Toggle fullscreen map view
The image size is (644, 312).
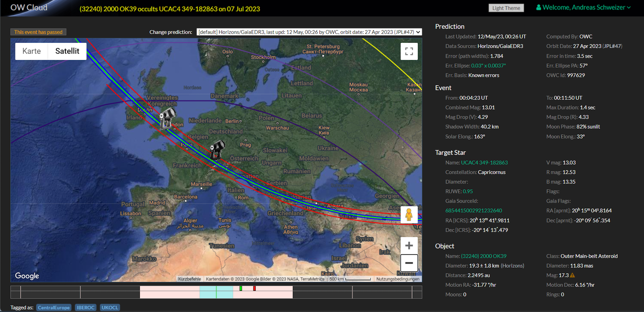(x=409, y=51)
